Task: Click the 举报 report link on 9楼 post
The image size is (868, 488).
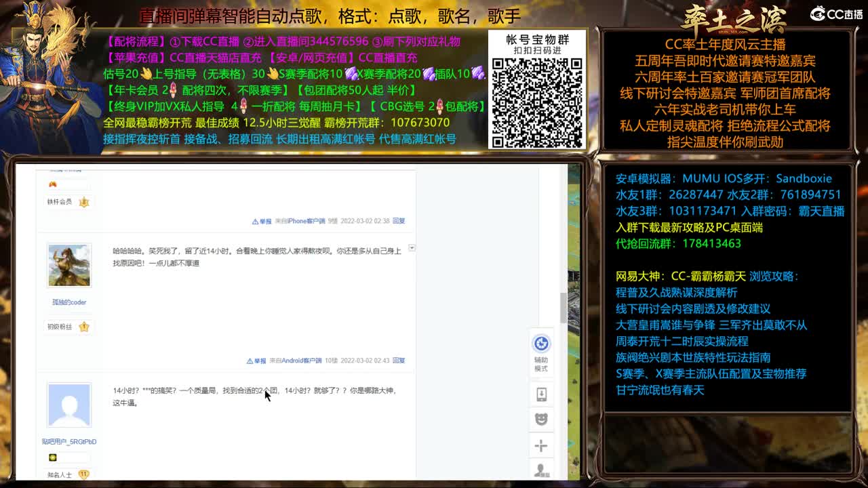Action: (x=262, y=221)
